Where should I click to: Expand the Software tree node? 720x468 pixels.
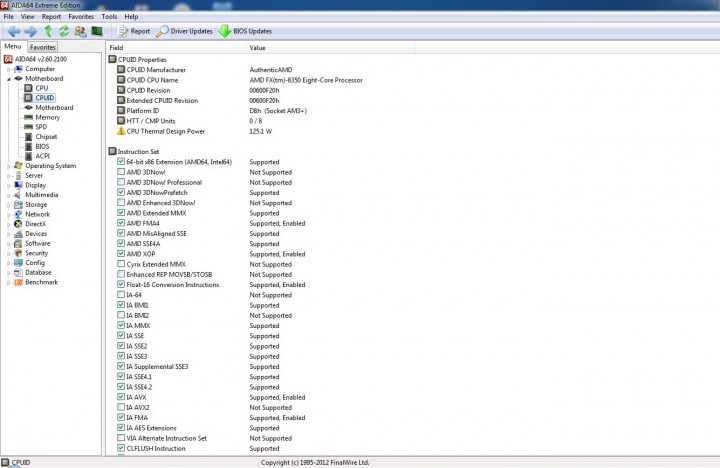tap(8, 244)
